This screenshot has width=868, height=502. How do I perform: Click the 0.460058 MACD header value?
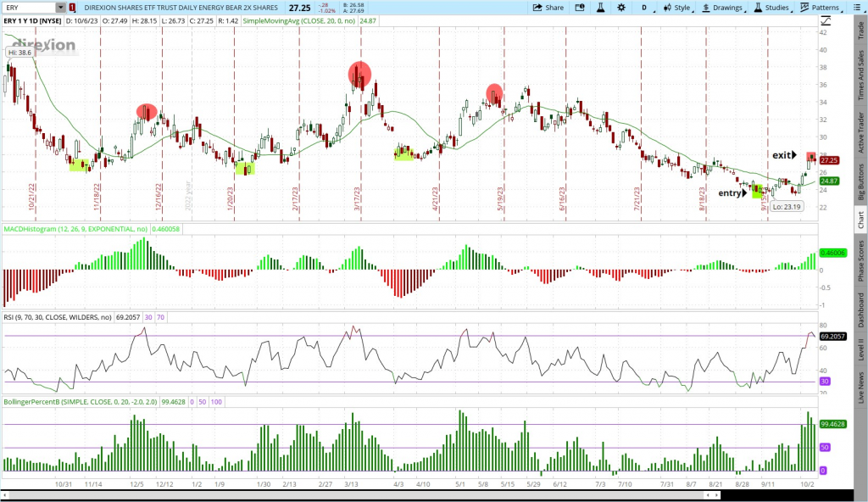click(166, 229)
